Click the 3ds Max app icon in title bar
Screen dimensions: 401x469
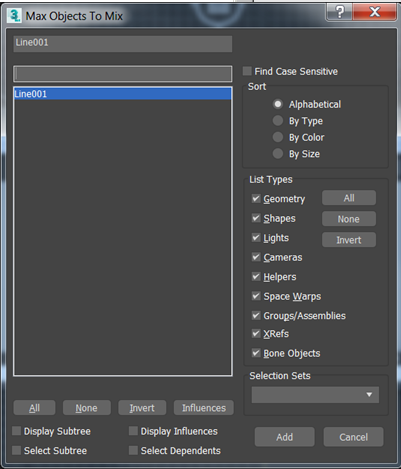(x=14, y=15)
